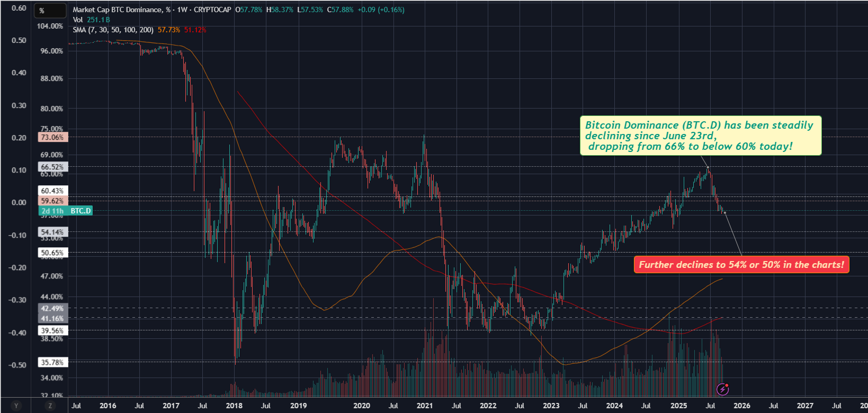Select the 73.06% horizontal line price label
The width and height of the screenshot is (868, 413).
coord(52,137)
